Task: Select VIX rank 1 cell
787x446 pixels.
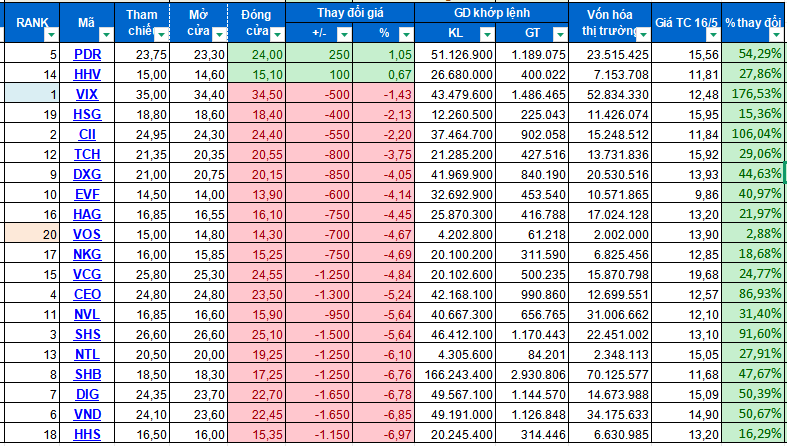Action: [32, 94]
